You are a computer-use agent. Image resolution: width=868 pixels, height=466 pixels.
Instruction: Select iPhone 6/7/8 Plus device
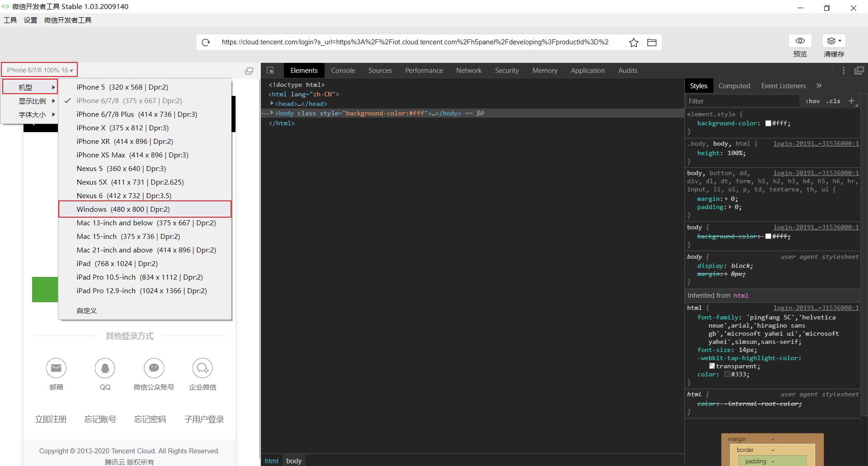[x=145, y=114]
